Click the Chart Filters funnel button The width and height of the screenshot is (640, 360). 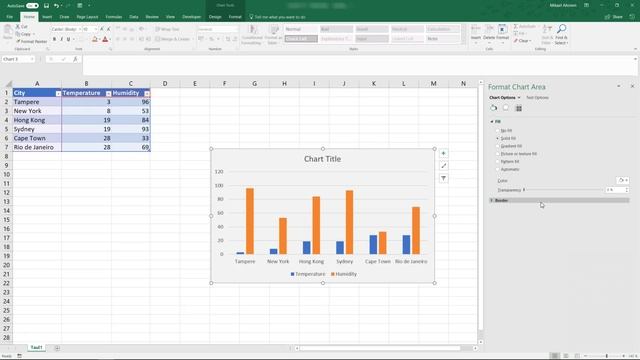(444, 178)
